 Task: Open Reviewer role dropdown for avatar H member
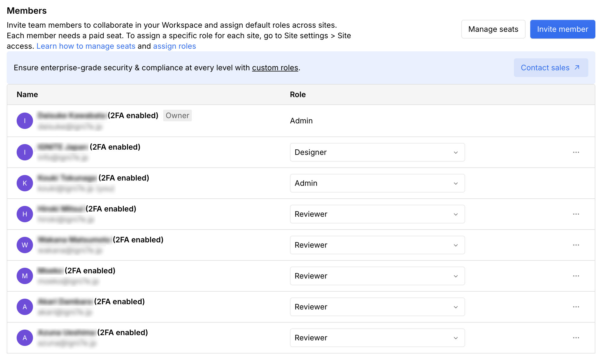(377, 214)
